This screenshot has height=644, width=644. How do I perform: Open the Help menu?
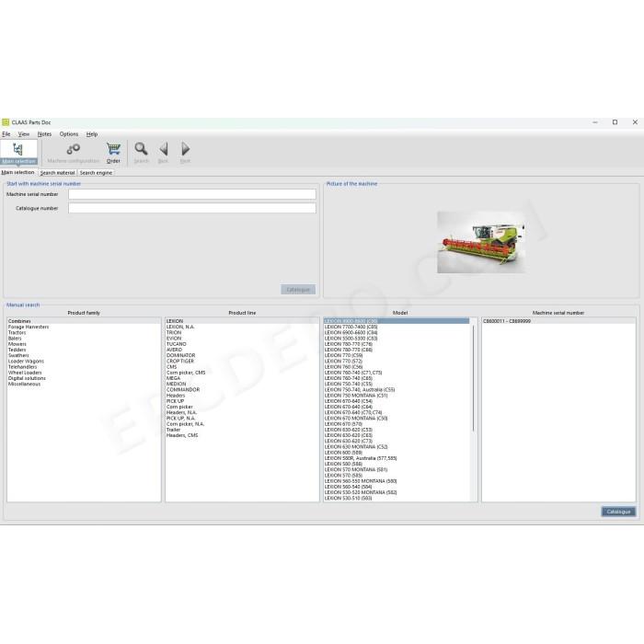(92, 134)
